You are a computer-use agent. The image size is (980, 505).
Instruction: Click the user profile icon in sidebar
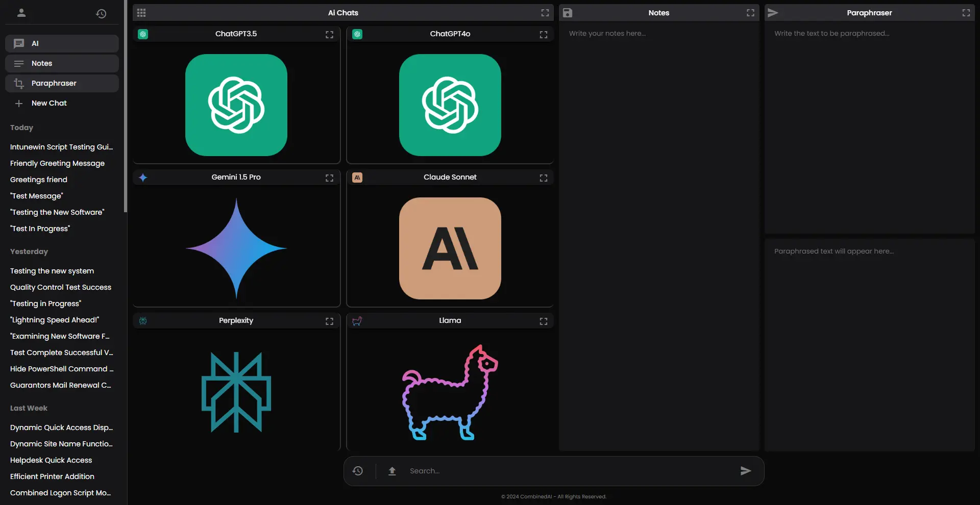[21, 13]
